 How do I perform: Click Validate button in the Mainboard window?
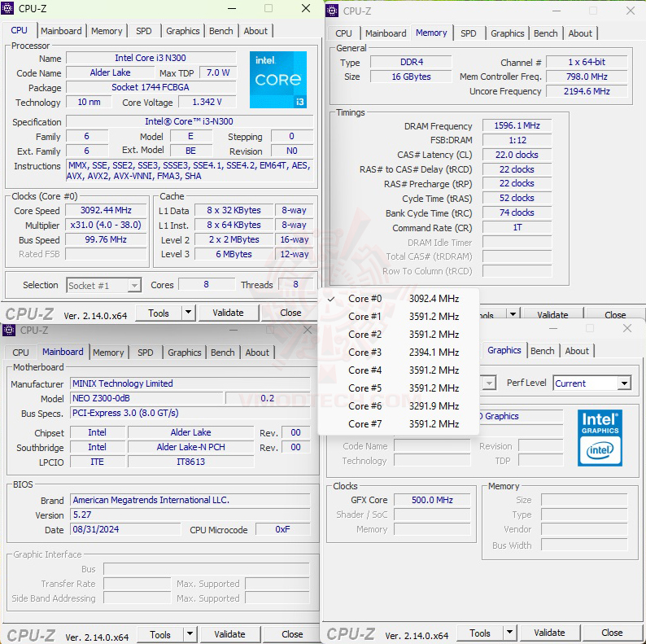pos(230,634)
